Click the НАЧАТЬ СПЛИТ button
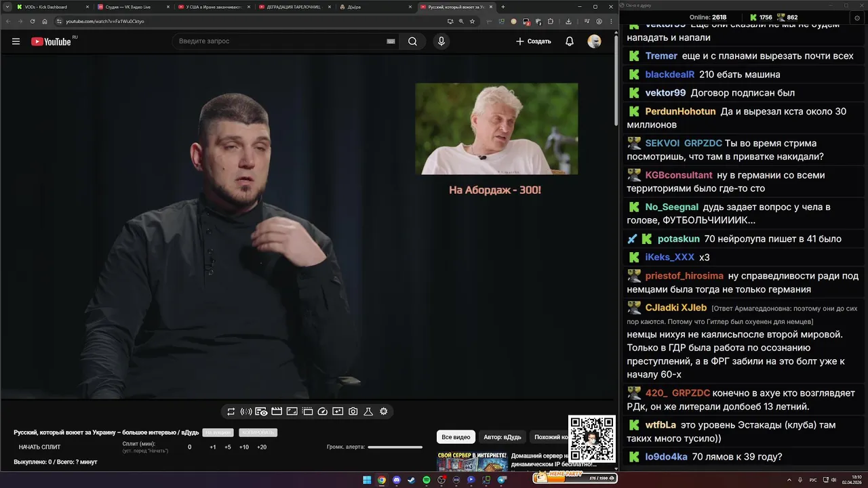 point(39,447)
